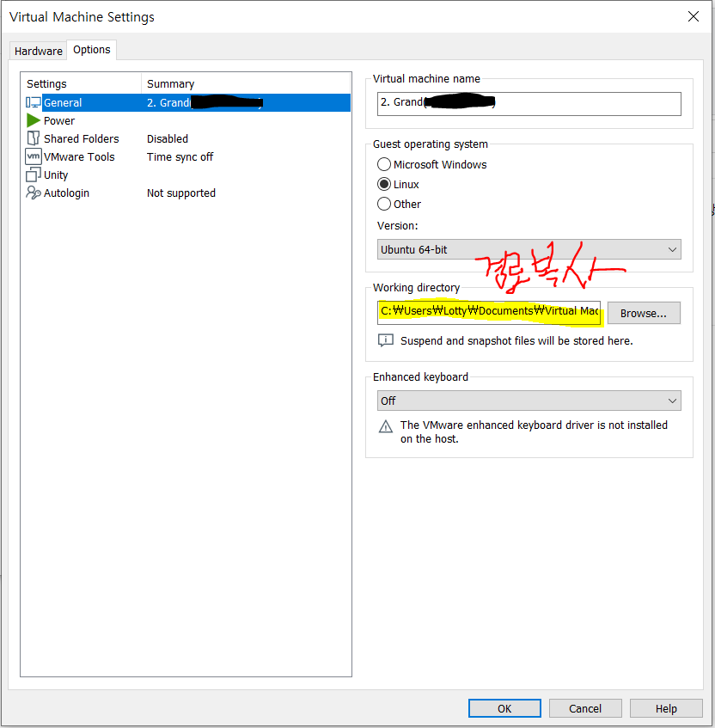The height and width of the screenshot is (728, 715).
Task: Click the Autologin user key icon
Action: [33, 193]
